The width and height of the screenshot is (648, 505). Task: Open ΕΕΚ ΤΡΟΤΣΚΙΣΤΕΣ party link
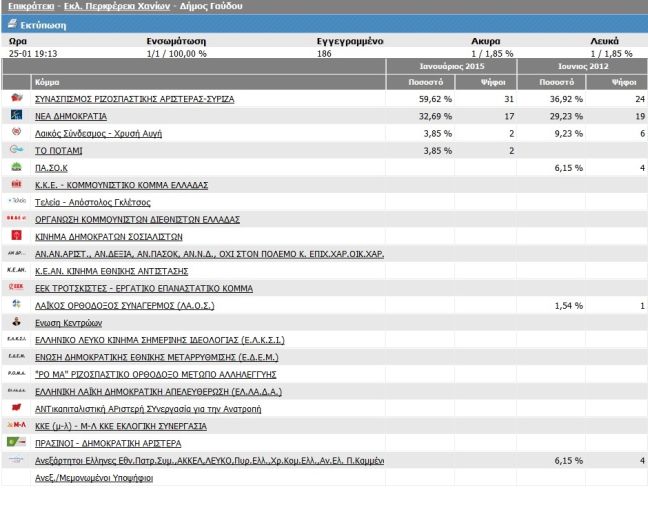pyautogui.click(x=143, y=288)
